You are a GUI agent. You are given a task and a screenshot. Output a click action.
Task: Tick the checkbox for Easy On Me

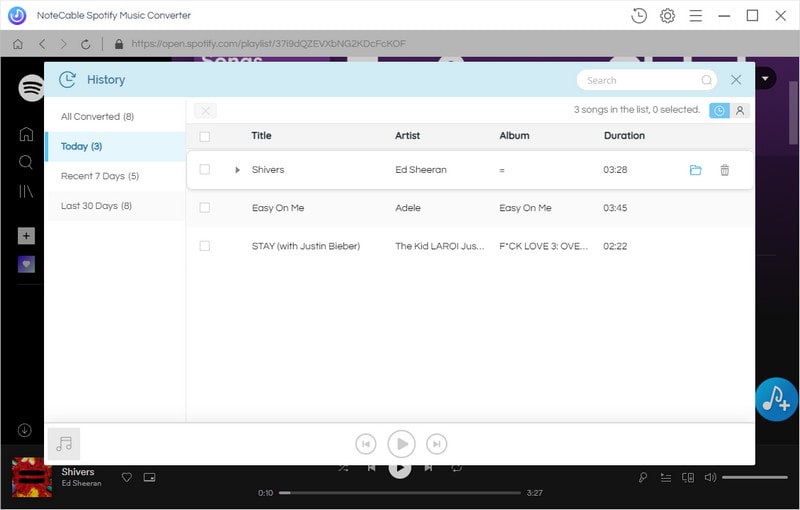[205, 208]
